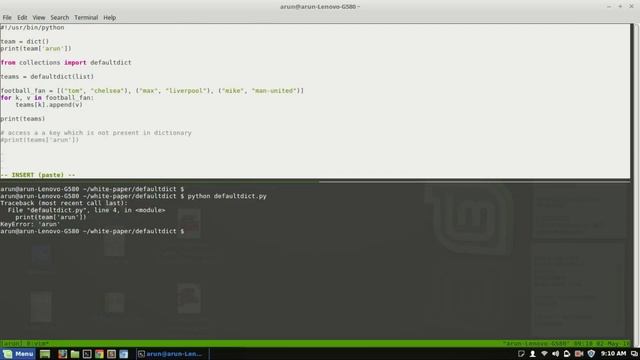Minimize the terminal window
Screen dimensions: 640x360
(x=609, y=7)
